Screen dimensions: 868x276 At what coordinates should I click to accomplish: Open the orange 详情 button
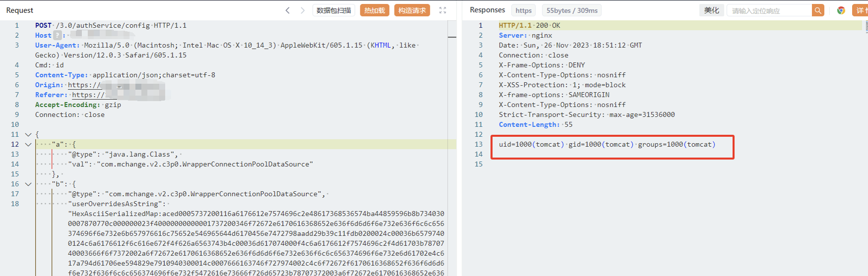(x=860, y=10)
